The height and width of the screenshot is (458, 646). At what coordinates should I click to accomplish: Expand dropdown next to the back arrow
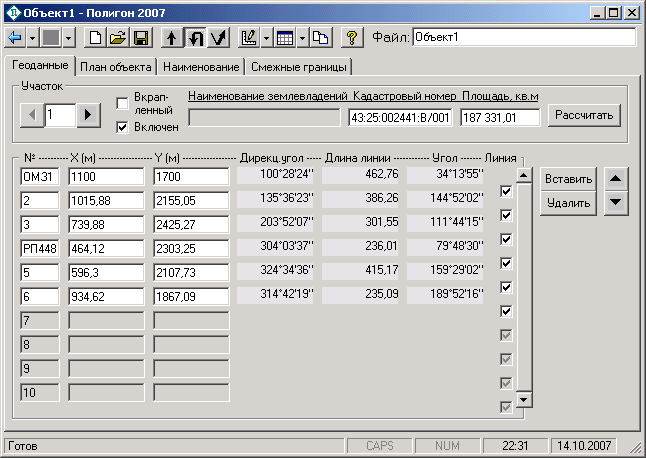pyautogui.click(x=33, y=38)
